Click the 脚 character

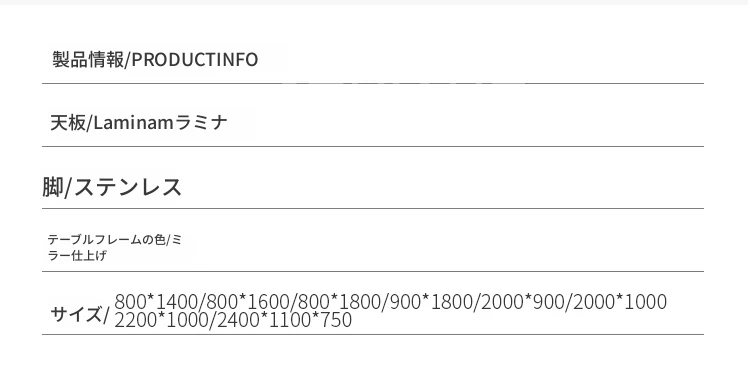coord(53,187)
